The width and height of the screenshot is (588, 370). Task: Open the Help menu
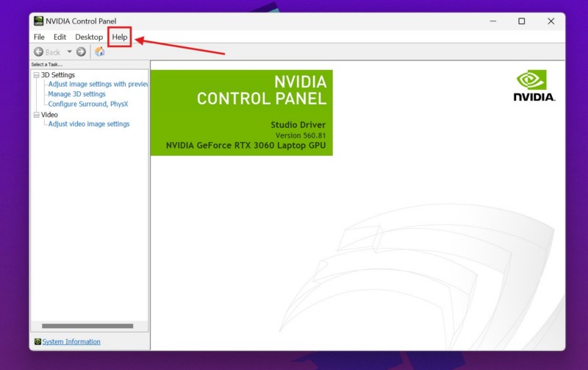[x=120, y=37]
